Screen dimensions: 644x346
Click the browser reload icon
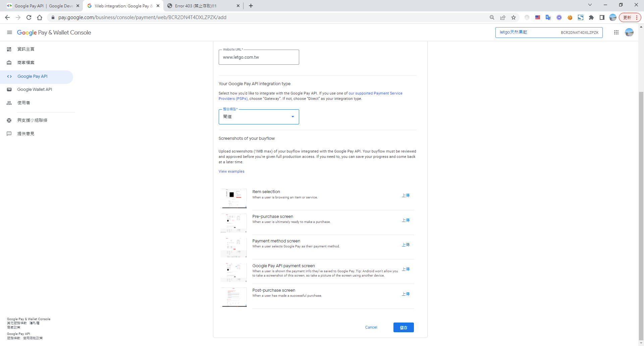(x=29, y=17)
